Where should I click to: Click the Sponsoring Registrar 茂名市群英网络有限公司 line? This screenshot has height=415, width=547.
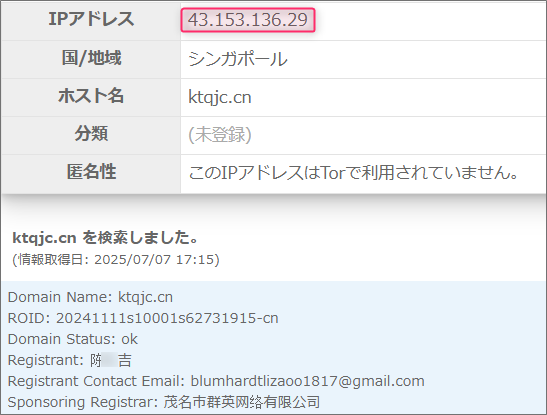(164, 402)
